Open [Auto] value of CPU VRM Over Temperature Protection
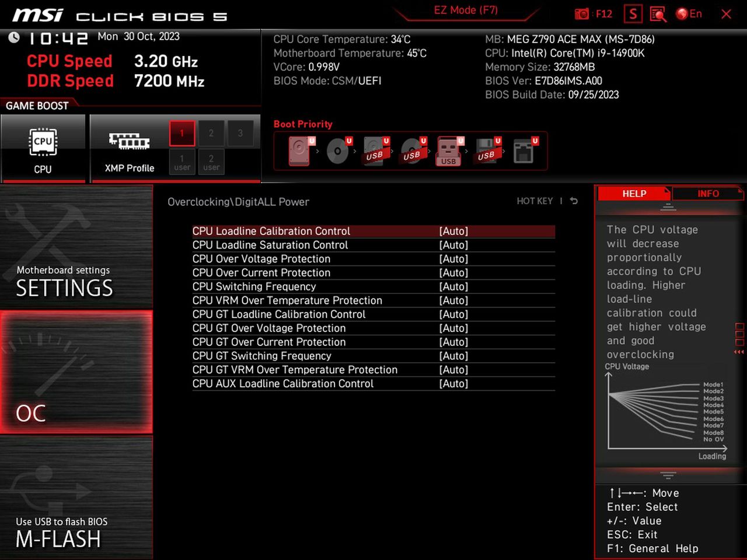Screen dimensions: 747x560 point(453,300)
